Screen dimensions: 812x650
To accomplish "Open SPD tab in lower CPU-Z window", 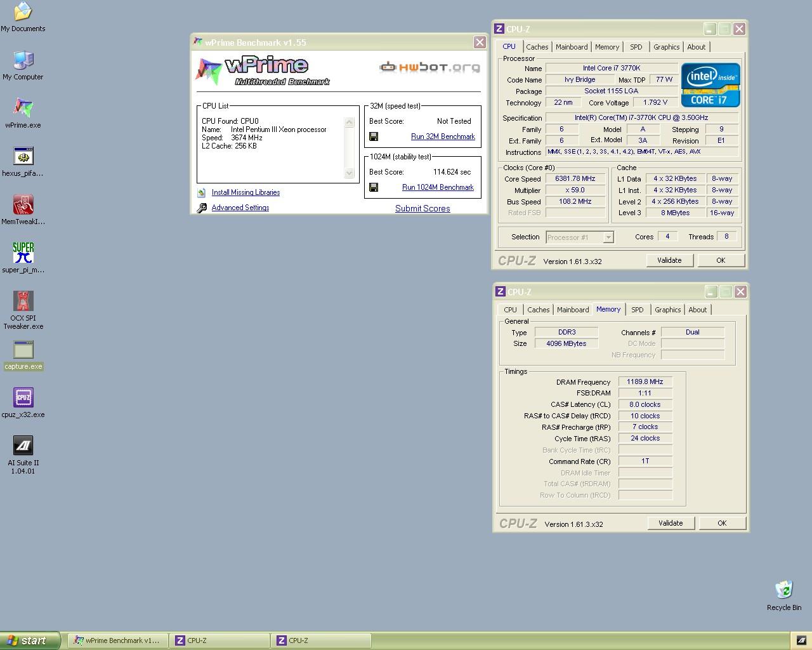I will tap(638, 310).
